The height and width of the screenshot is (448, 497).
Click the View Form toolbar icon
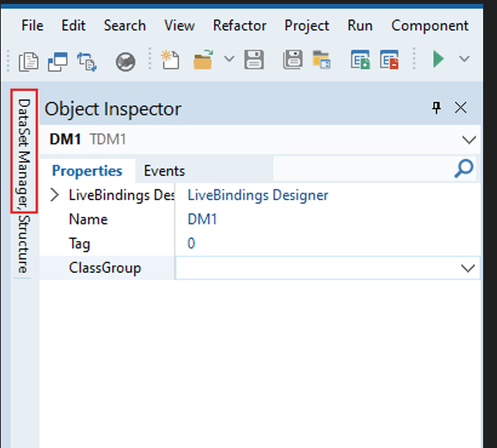pyautogui.click(x=58, y=61)
